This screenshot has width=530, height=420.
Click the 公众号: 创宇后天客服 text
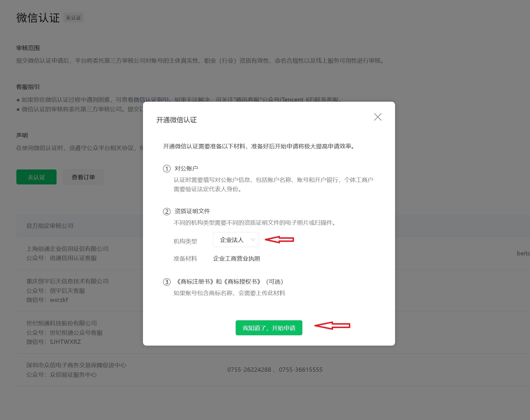tap(56, 291)
